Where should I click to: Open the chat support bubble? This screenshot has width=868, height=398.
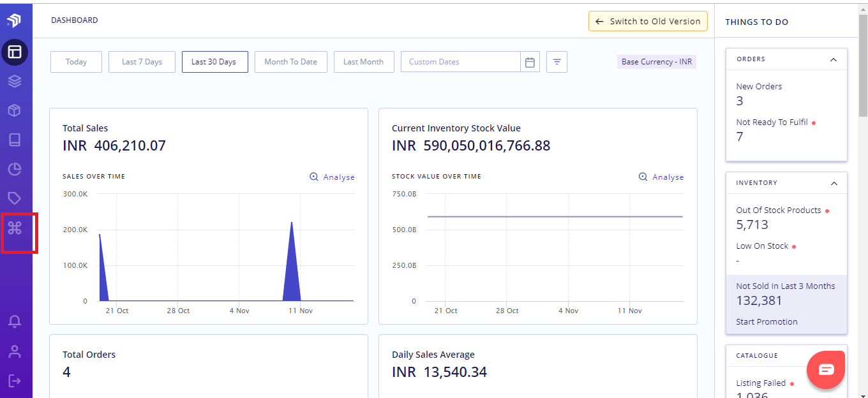[826, 369]
